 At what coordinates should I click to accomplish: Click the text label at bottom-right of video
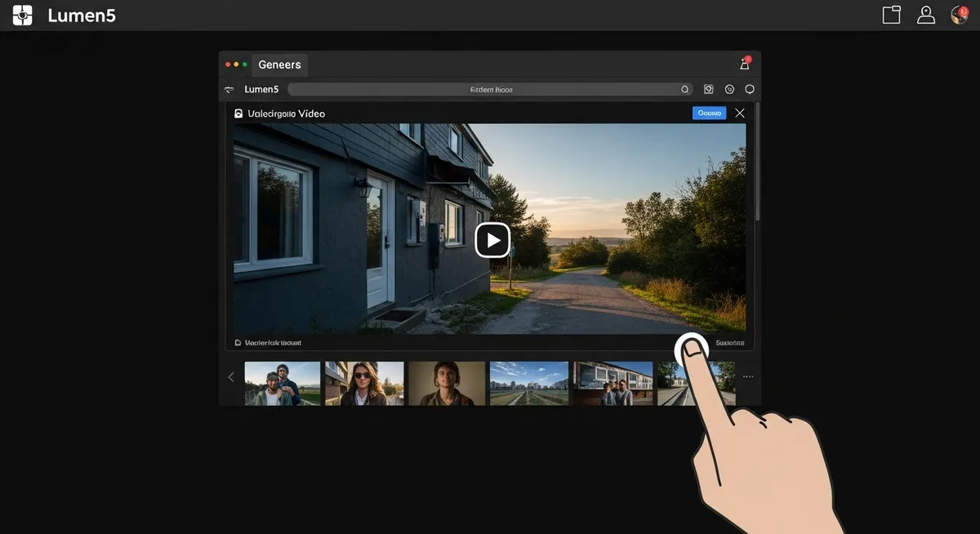(730, 344)
